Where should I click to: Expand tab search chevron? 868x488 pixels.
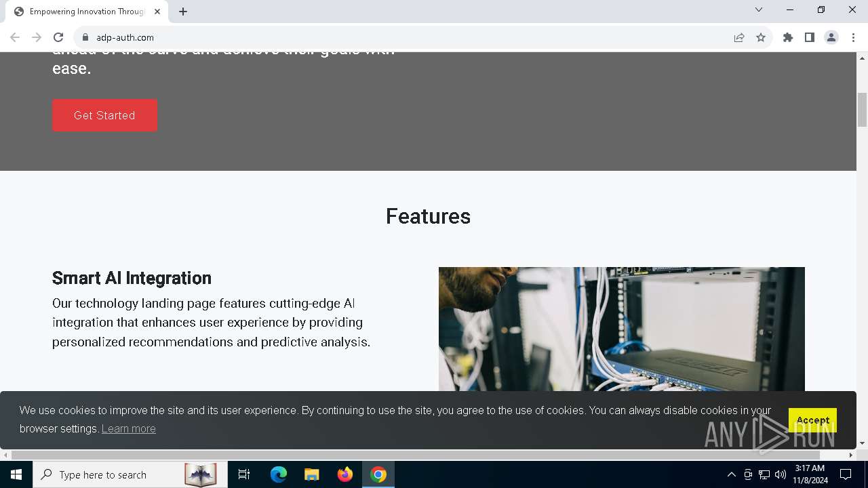point(759,9)
